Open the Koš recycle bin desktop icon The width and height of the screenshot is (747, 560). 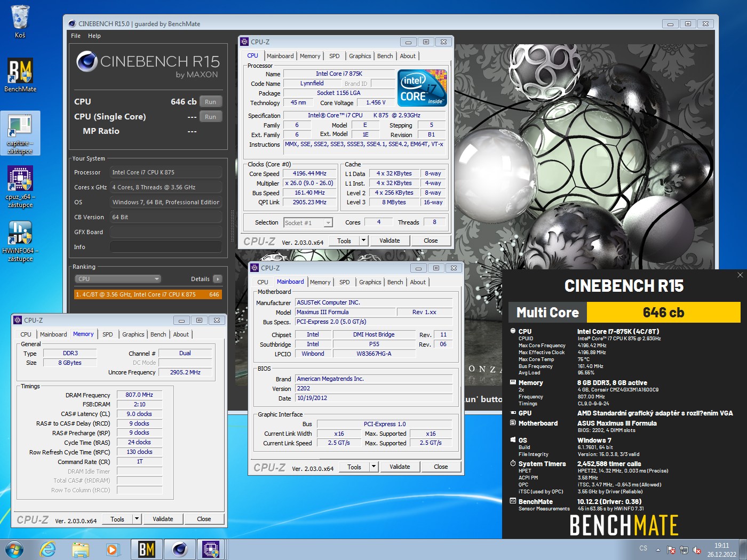click(x=20, y=21)
